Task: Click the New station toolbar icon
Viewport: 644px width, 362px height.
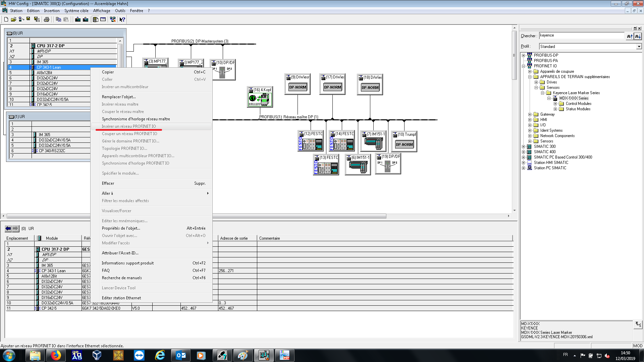Action: (6, 19)
